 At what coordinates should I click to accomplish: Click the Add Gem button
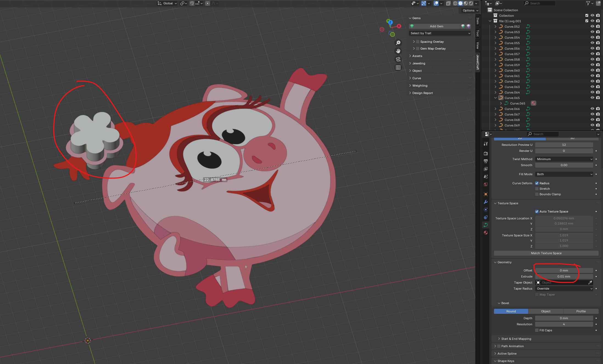pyautogui.click(x=436, y=26)
